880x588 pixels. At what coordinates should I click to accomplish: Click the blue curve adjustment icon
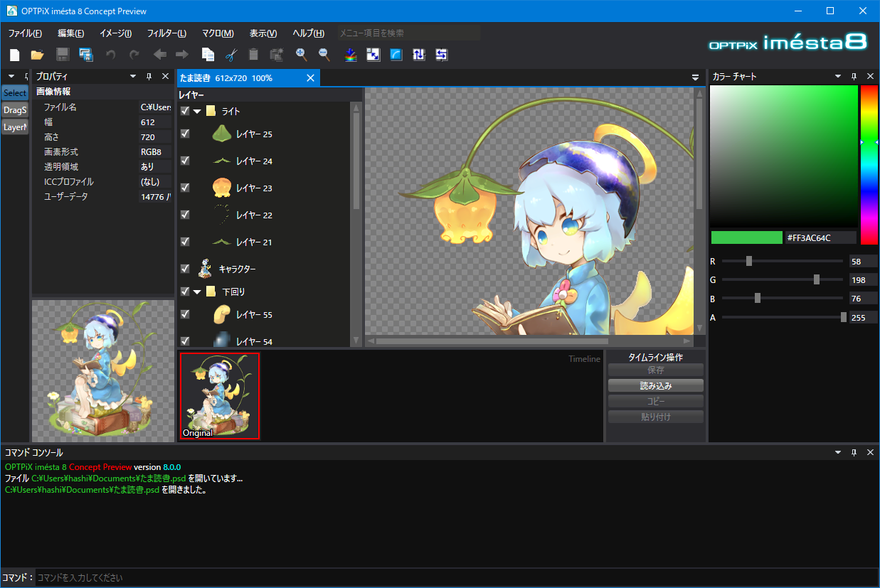point(396,55)
